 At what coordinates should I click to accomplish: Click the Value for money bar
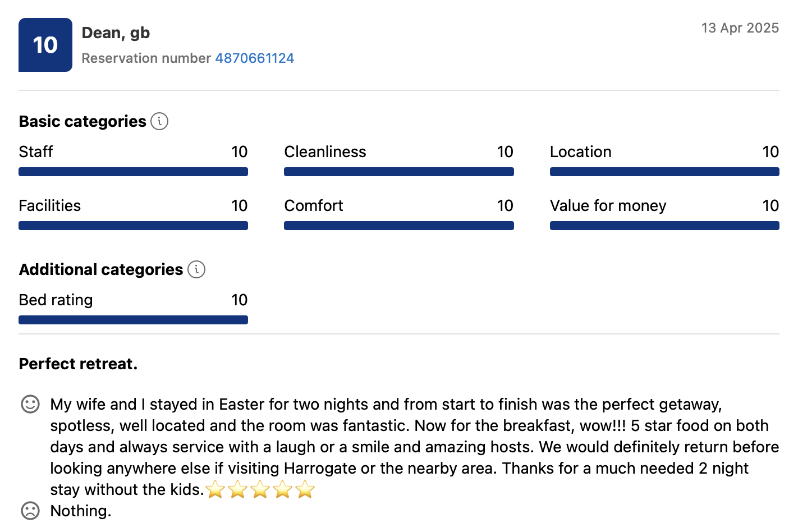coord(664,226)
